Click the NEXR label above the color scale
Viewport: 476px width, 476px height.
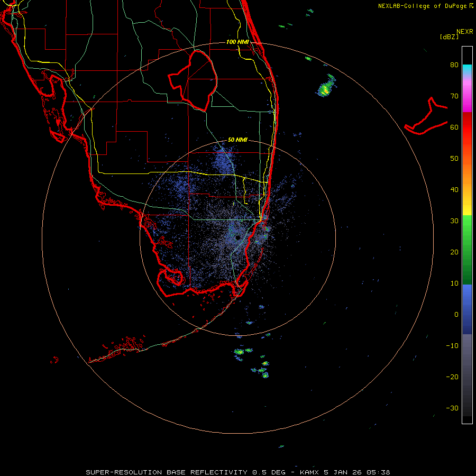[x=465, y=32]
